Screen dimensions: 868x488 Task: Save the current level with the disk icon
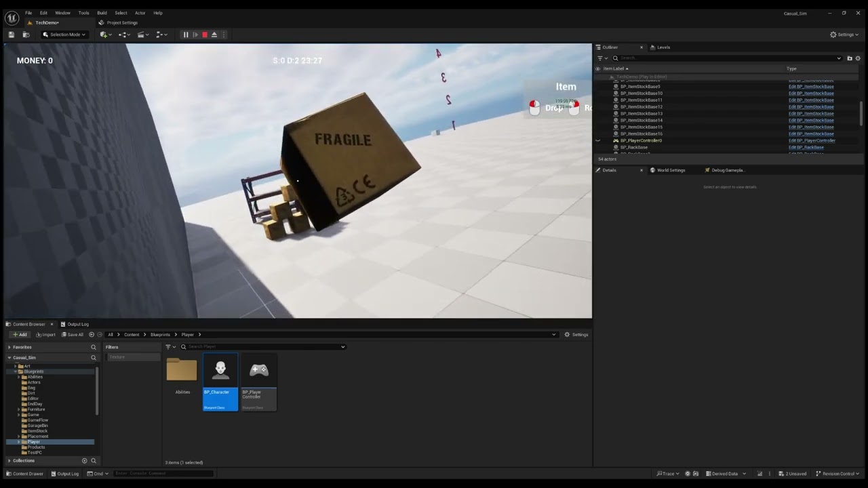coord(12,35)
